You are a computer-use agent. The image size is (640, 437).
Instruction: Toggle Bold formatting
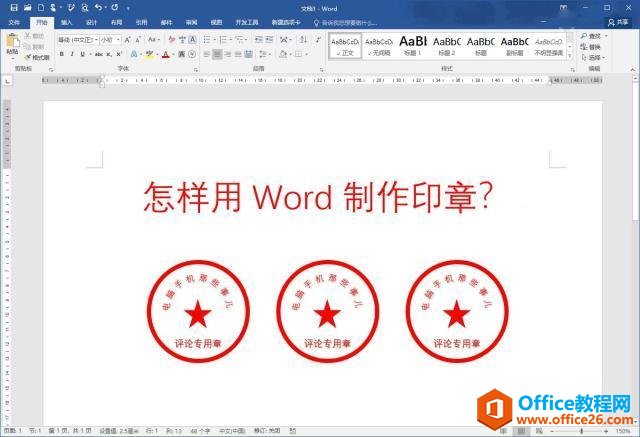point(62,54)
